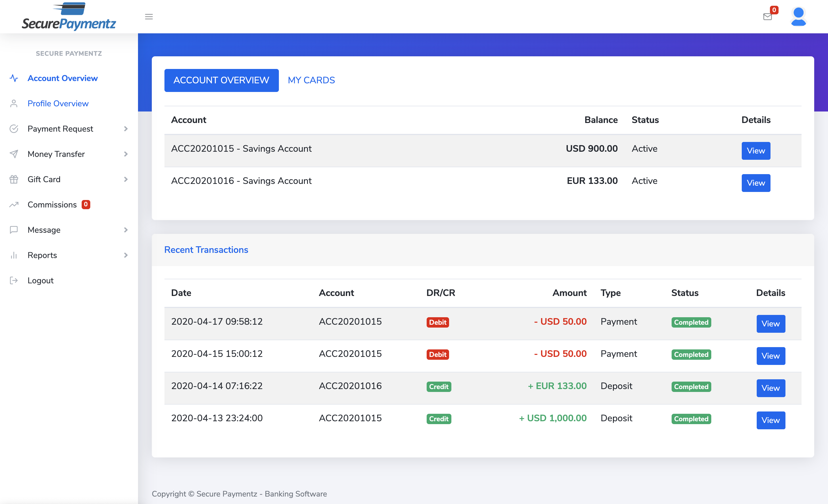Click the copyright footer text
828x504 pixels.
click(239, 494)
